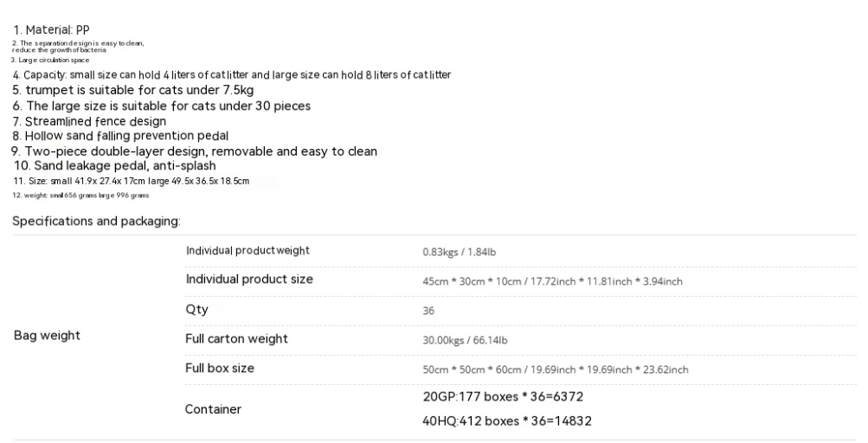Click the 0.83kgs / 1.84lb value
The image size is (868, 443).
[459, 252]
